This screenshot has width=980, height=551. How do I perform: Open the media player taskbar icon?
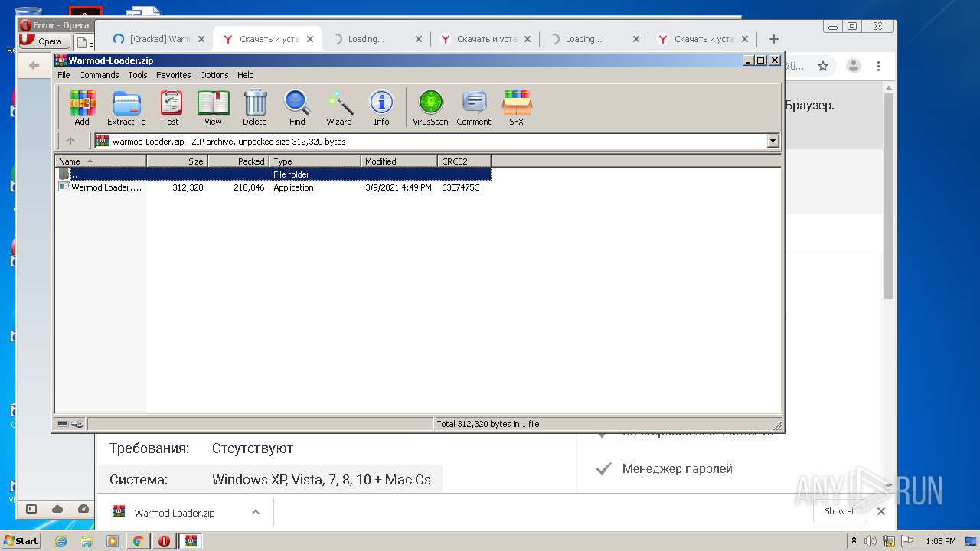(113, 541)
